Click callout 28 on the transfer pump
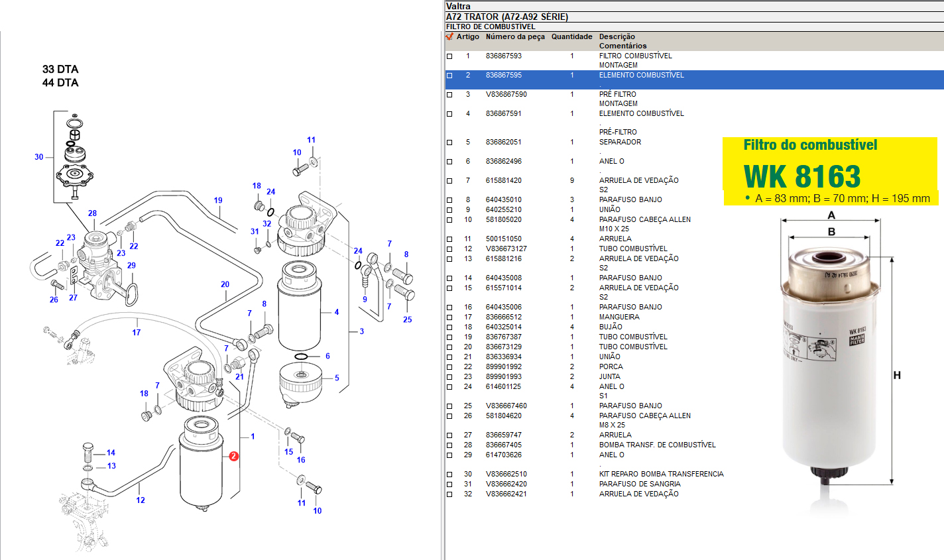This screenshot has height=560, width=944. [92, 213]
